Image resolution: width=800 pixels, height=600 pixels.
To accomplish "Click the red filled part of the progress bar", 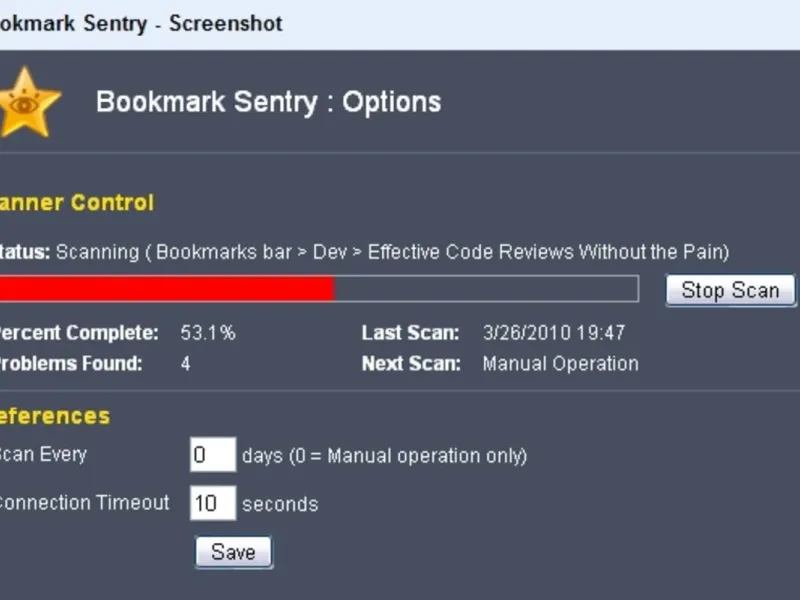I will 165,289.
